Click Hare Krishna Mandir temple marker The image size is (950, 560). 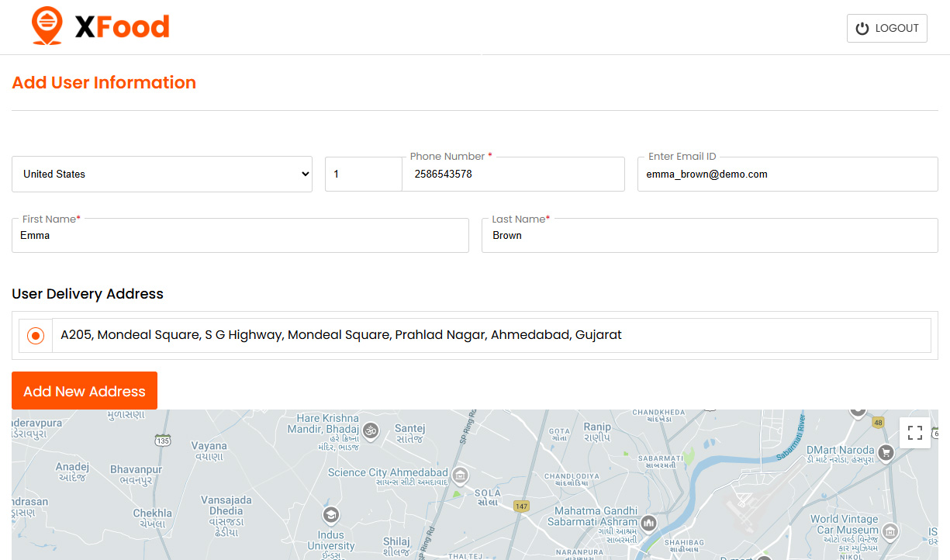coord(371,430)
